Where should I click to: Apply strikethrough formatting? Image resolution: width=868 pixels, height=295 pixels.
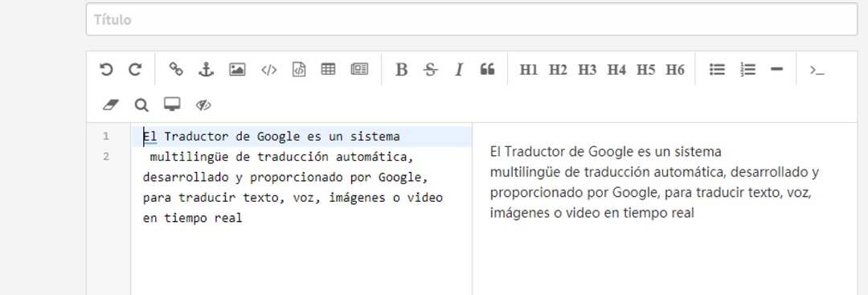coord(430,70)
